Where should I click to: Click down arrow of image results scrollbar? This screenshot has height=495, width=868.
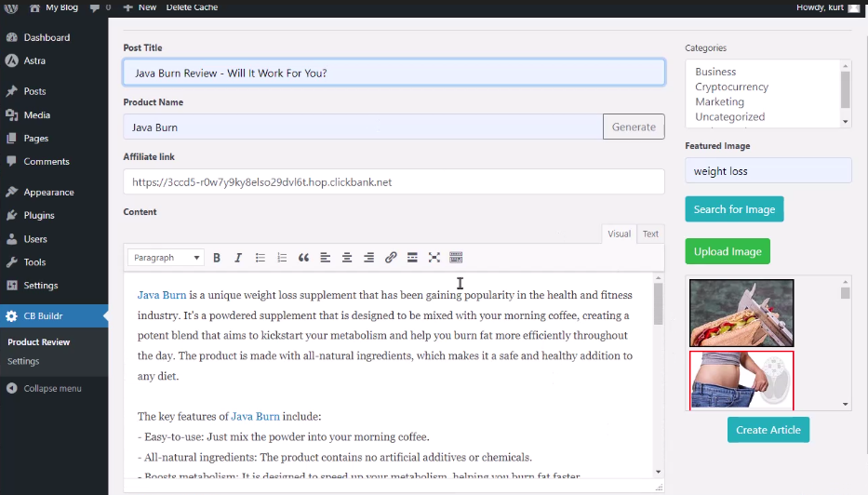pos(846,404)
